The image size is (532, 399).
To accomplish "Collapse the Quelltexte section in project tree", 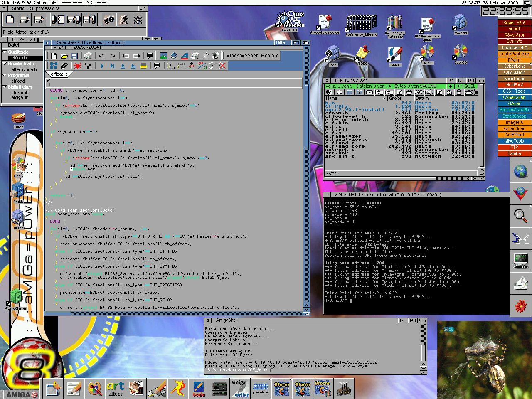I will (x=4, y=52).
